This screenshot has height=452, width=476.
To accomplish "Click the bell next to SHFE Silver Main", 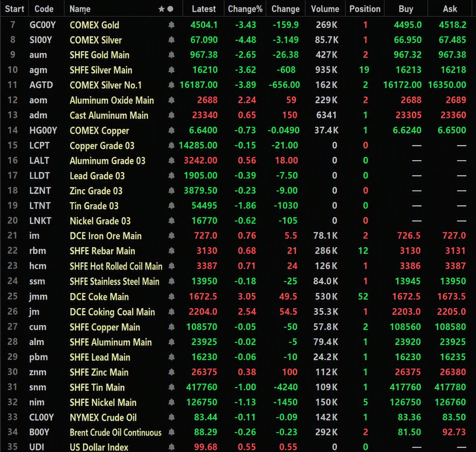I will tap(171, 70).
